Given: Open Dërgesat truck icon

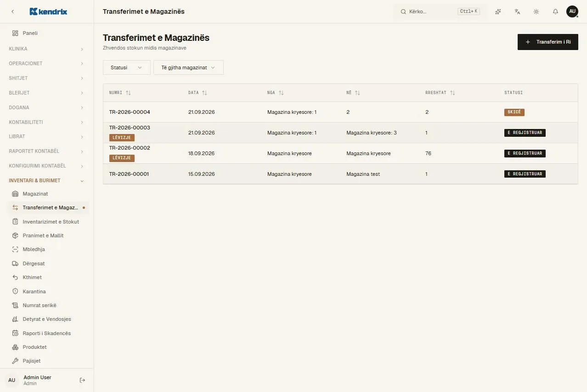Looking at the screenshot, I should coord(15,263).
